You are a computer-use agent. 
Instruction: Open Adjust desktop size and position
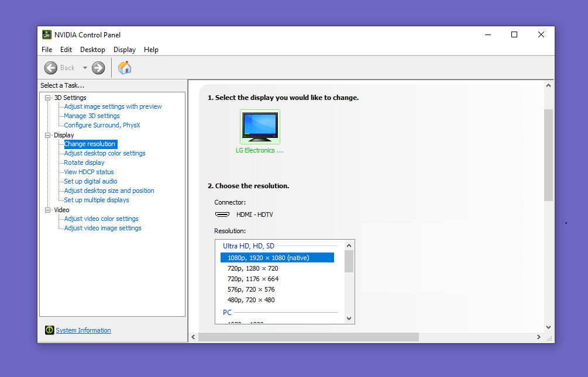point(109,191)
